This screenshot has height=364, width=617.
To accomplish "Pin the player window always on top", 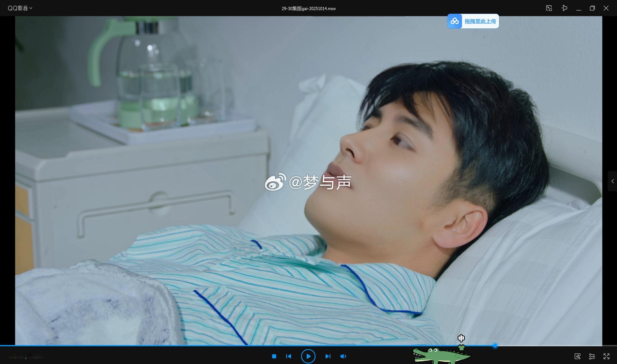I will [x=564, y=8].
